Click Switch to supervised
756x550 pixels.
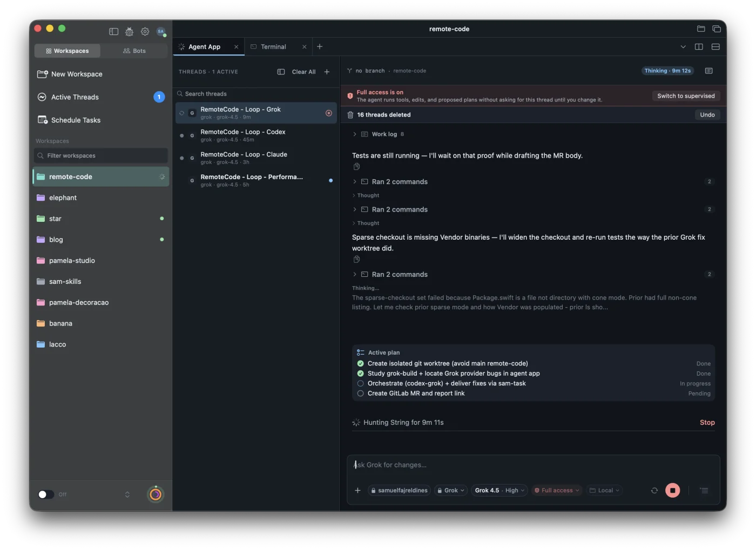pos(686,96)
